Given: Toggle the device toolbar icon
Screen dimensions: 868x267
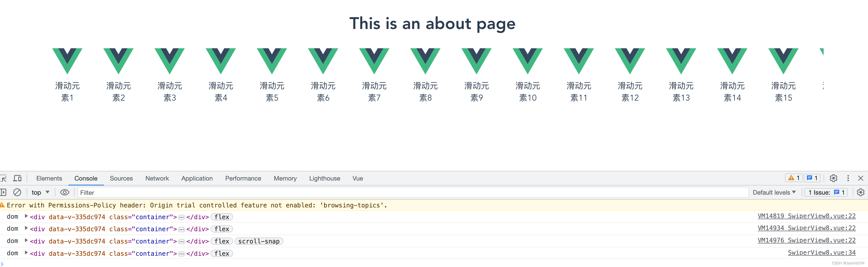Looking at the screenshot, I should 17,178.
